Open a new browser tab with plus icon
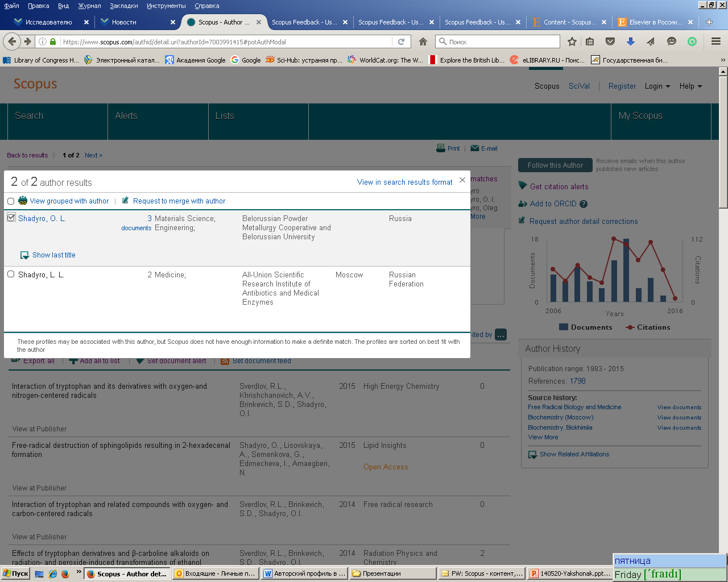Image resolution: width=728 pixels, height=582 pixels. tap(709, 22)
